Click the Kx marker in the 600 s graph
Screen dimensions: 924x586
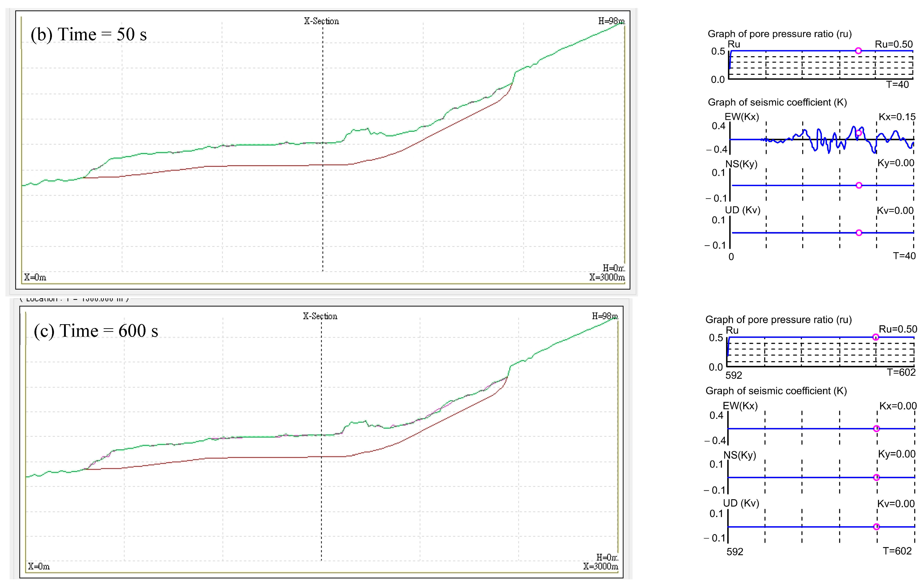point(876,428)
